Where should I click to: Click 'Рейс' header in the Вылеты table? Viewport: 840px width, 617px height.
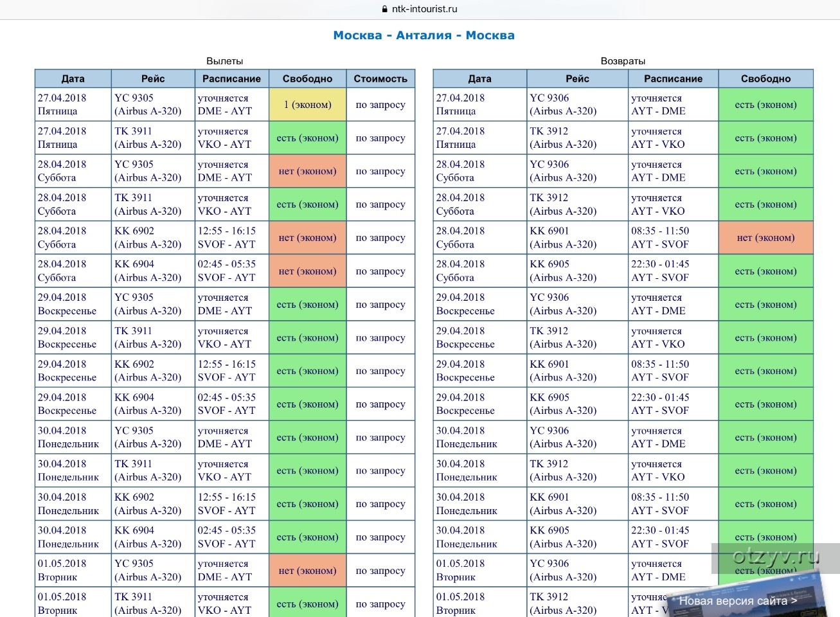pyautogui.click(x=153, y=78)
